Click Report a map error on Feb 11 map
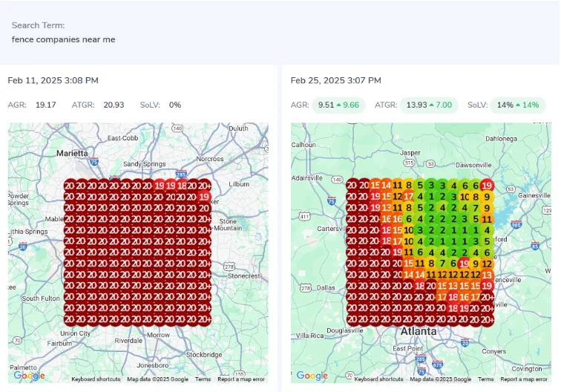 coord(240,379)
